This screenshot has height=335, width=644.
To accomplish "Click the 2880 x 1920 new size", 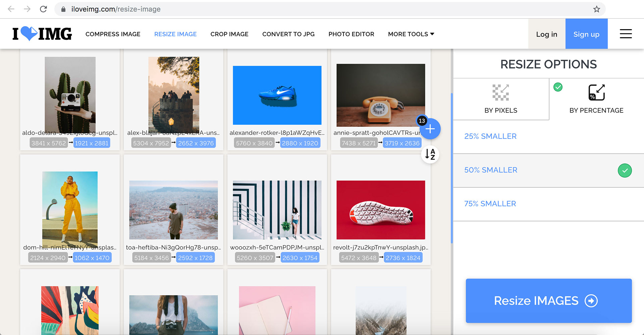I will [300, 143].
